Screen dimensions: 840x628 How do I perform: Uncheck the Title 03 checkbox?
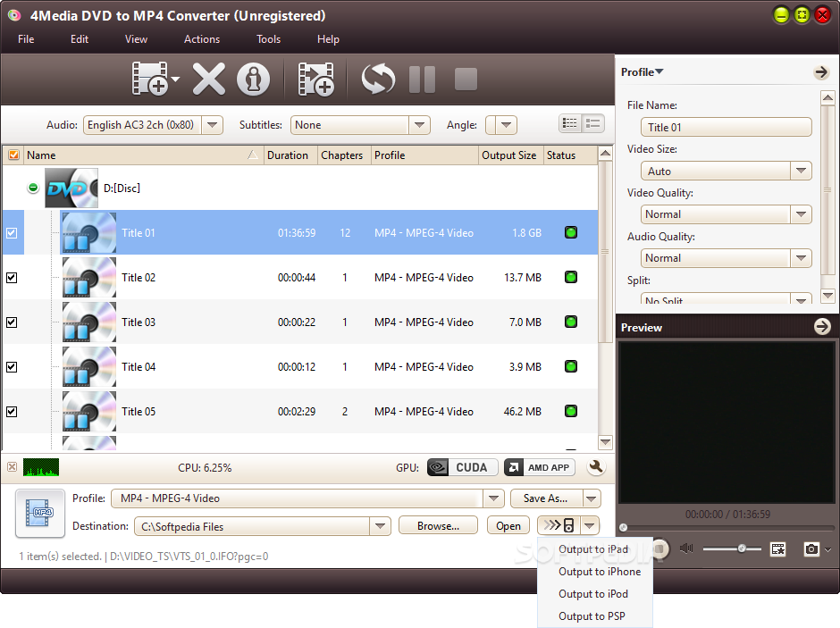tap(12, 322)
